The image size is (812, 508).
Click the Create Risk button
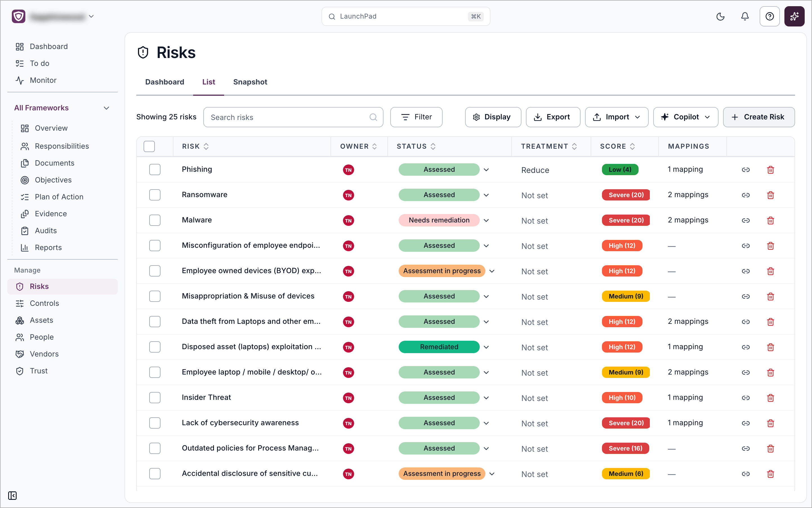coord(759,117)
